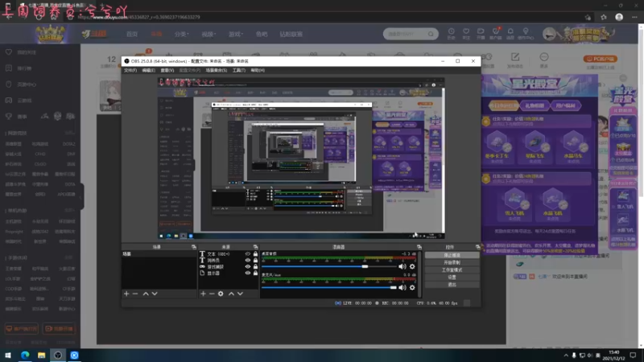Open 鱼吧 in Douyu navigation bar

coord(262,34)
